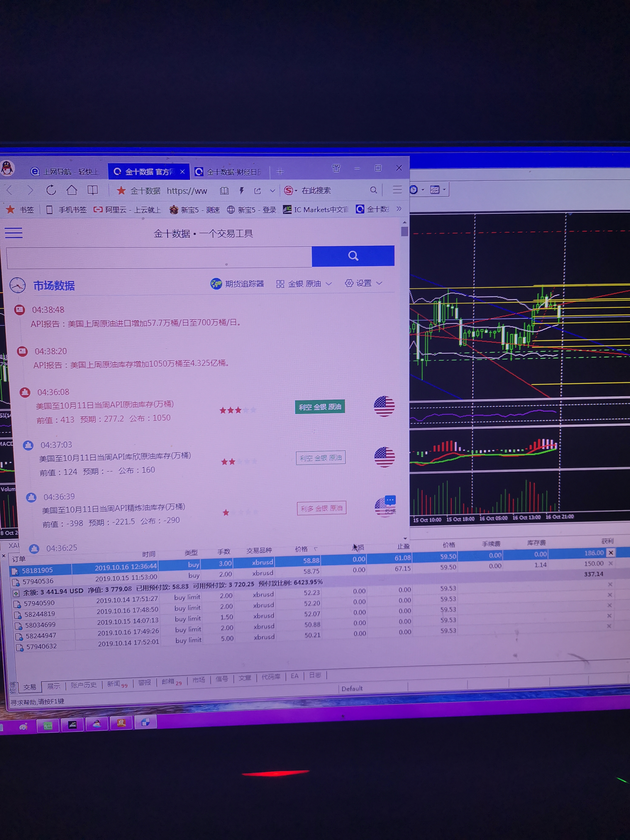Expand the address bar dropdown chevron
Screen dimensions: 630x840
pyautogui.click(x=272, y=191)
